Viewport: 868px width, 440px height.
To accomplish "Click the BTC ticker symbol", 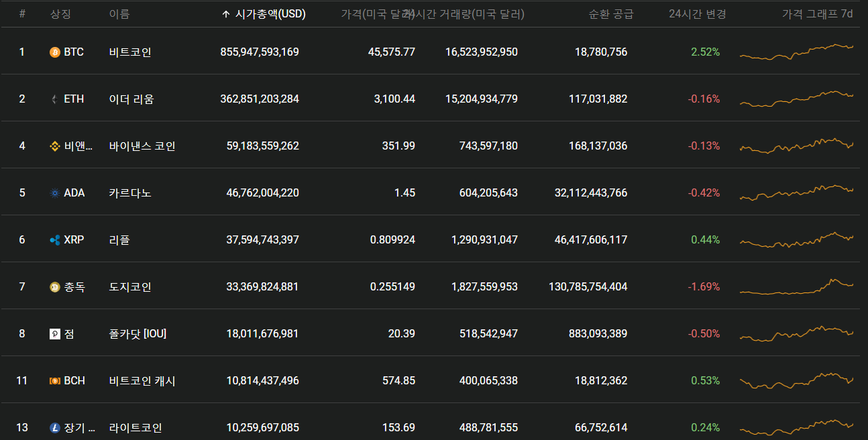I will 74,52.
